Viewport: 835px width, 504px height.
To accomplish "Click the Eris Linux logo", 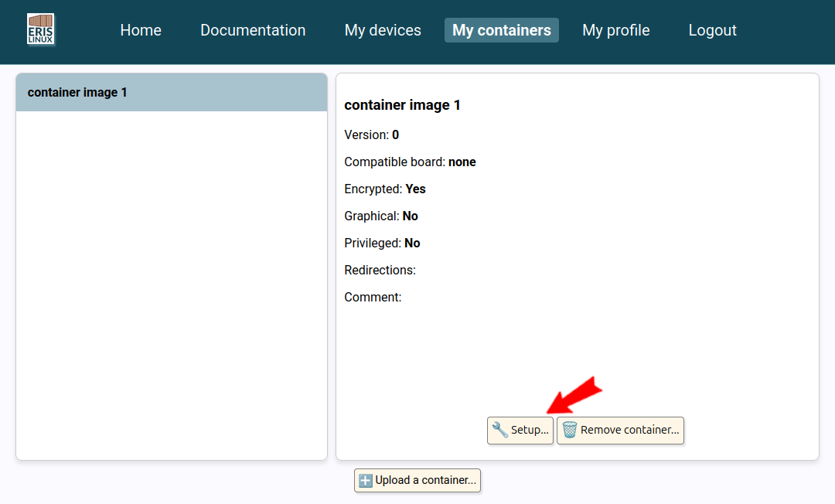I will coord(40,29).
